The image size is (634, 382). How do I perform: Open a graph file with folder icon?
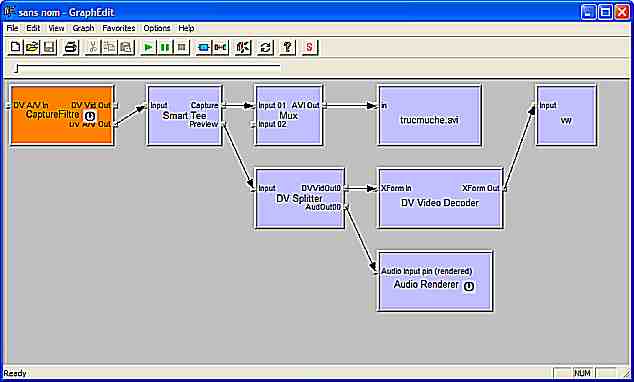[x=32, y=47]
